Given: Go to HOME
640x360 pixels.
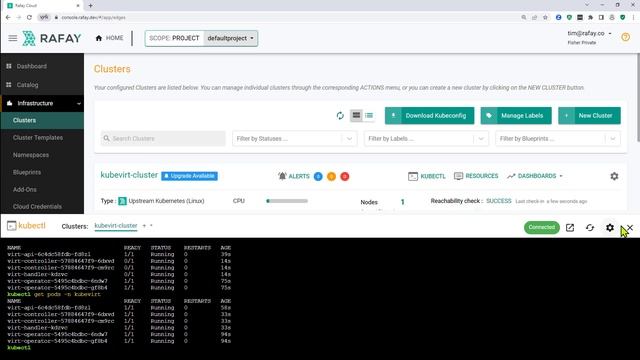Looking at the screenshot, I should [109, 38].
